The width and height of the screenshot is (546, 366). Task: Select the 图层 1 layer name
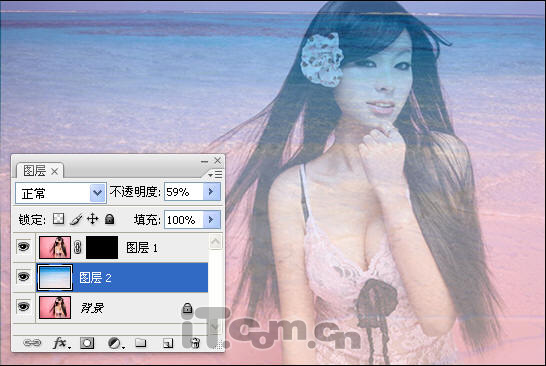[142, 248]
